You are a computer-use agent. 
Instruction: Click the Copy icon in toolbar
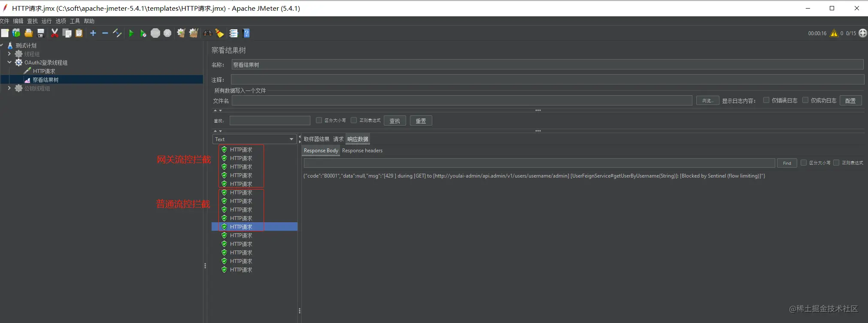coord(67,33)
